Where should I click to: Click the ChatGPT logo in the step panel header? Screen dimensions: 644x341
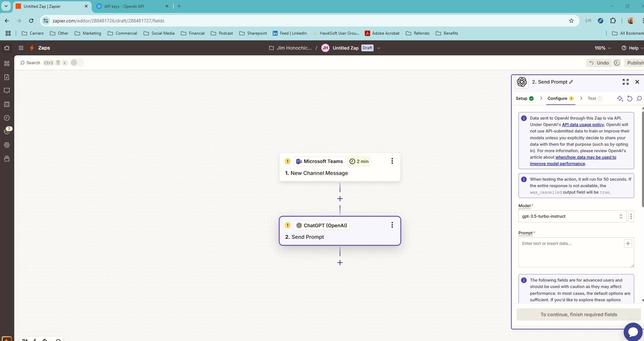coord(522,82)
